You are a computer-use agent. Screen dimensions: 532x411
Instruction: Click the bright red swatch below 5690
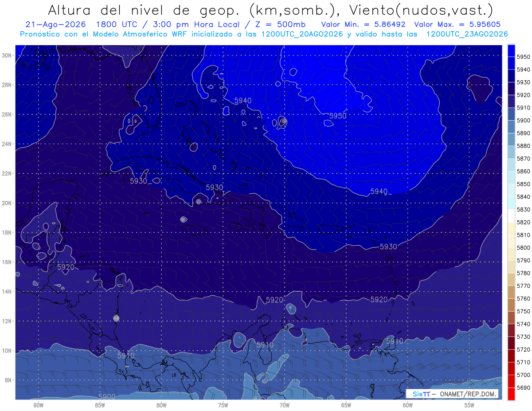pos(511,394)
